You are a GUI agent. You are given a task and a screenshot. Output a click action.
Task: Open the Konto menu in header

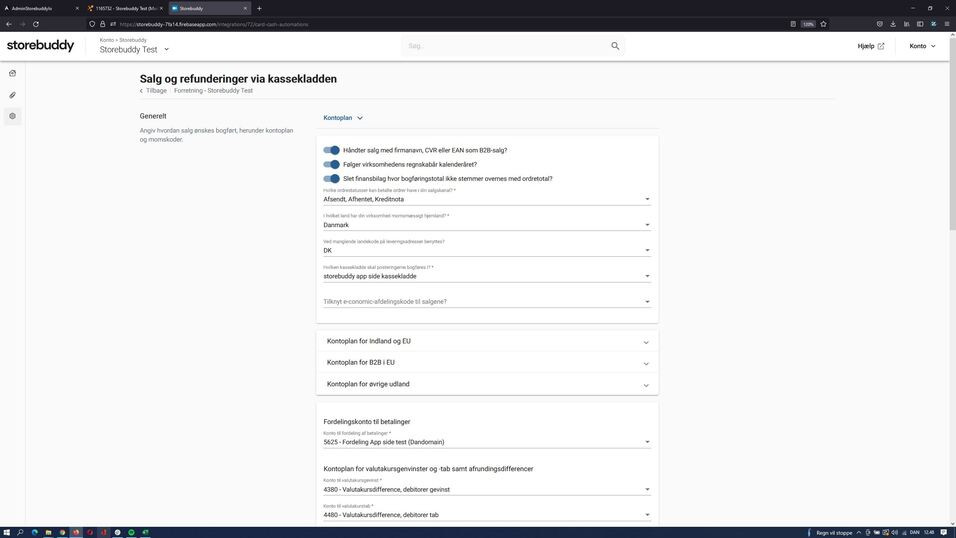[x=922, y=46]
